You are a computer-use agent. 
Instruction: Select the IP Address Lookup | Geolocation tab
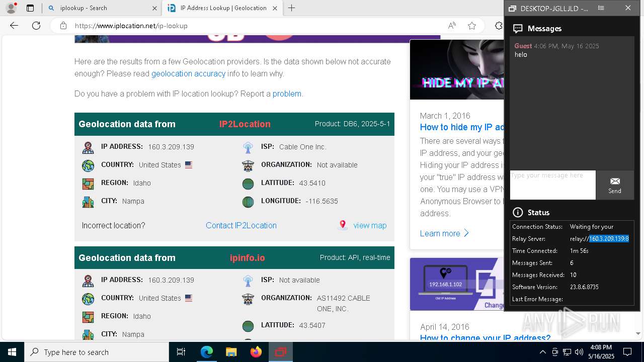[x=221, y=8]
